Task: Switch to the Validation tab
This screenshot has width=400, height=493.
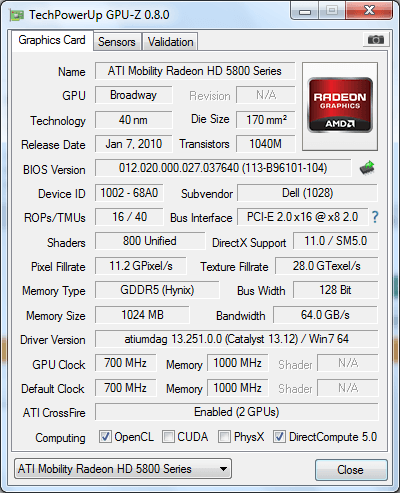Action: point(170,42)
